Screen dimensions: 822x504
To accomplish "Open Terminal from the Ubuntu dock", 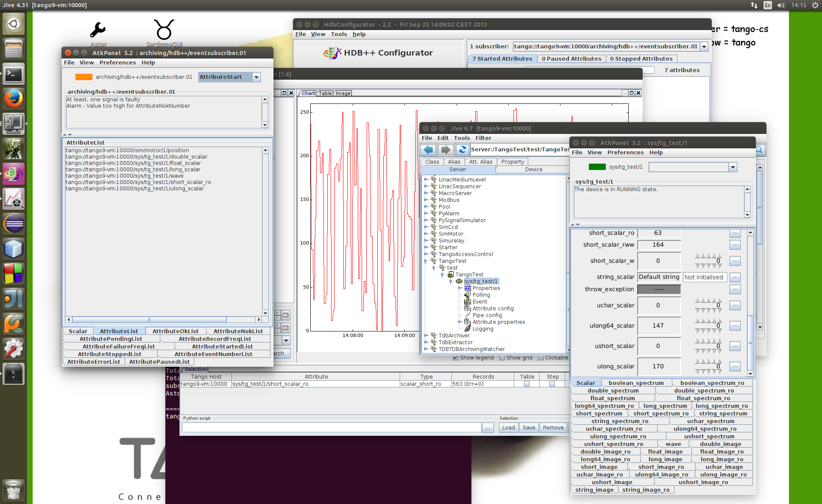I will pyautogui.click(x=14, y=74).
